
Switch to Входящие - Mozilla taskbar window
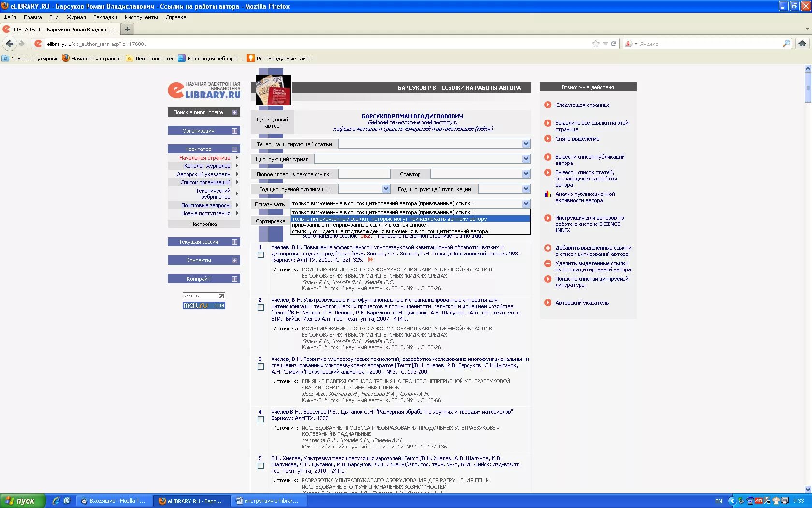114,501
